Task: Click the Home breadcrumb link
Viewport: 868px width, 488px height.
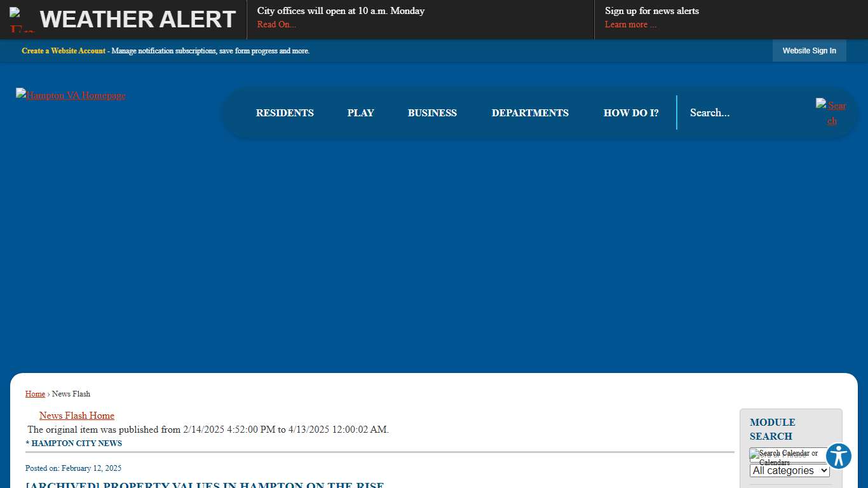Action: pos(35,394)
